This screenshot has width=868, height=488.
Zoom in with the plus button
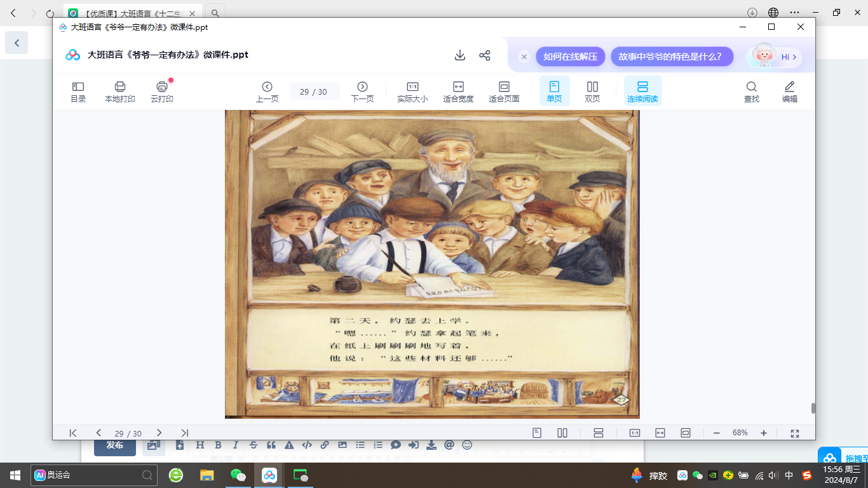764,433
